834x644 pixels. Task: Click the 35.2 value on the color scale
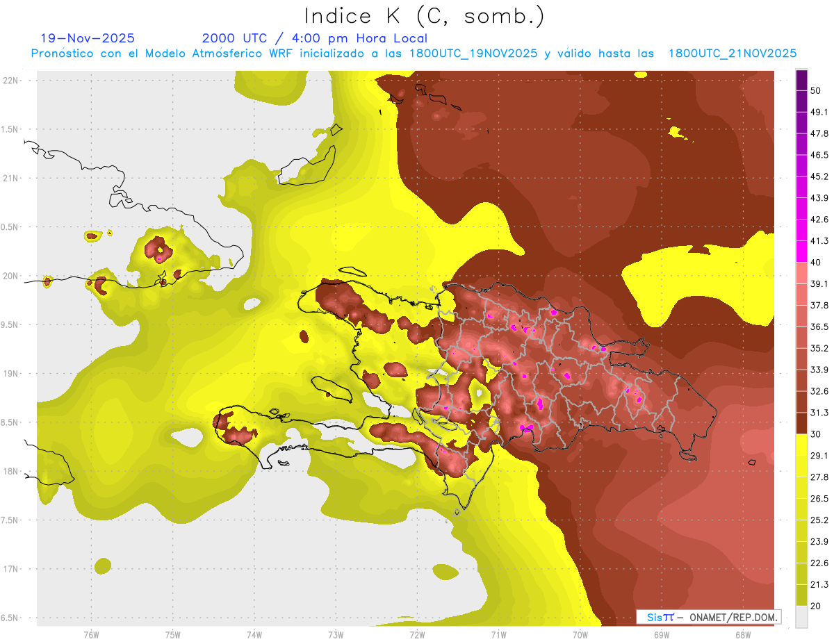[819, 348]
